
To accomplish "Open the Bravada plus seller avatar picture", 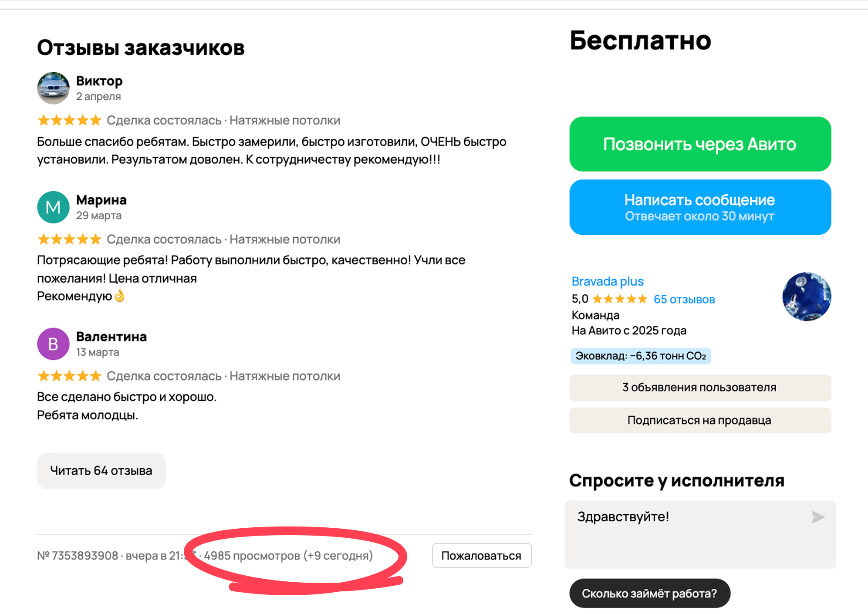I will 807,296.
